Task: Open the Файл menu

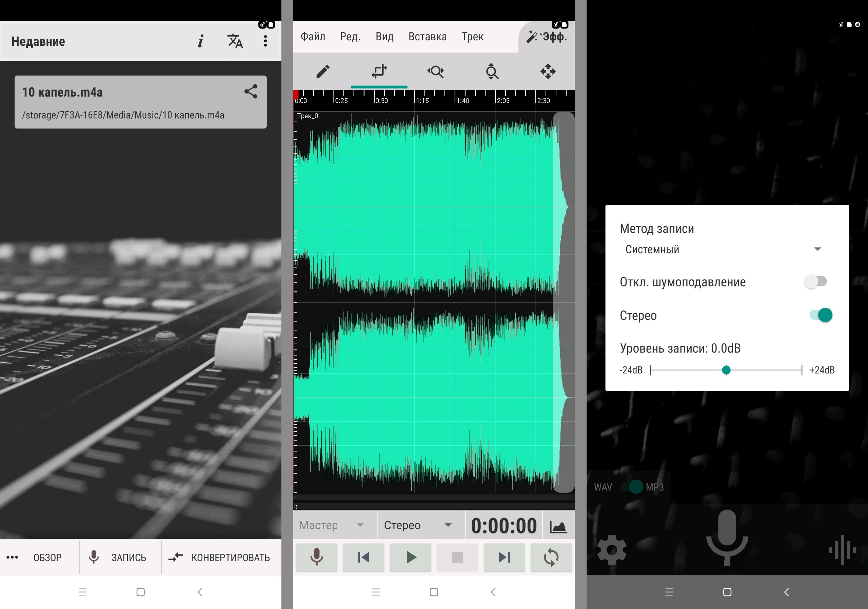Action: (313, 37)
